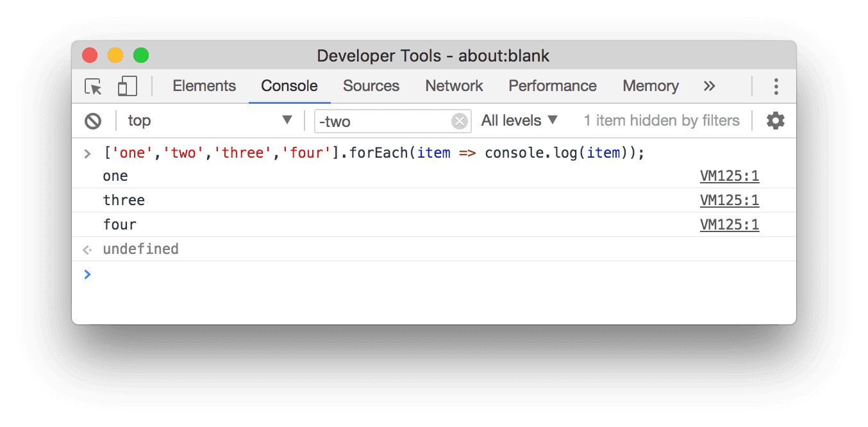Open the Network tab
The image size is (868, 427).
[x=454, y=87]
